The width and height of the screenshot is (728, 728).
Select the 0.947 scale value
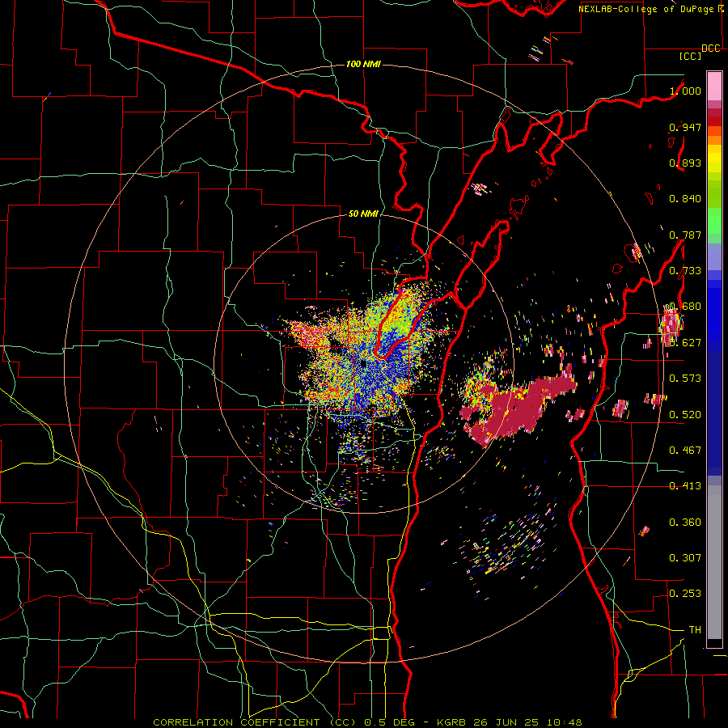[x=685, y=127]
